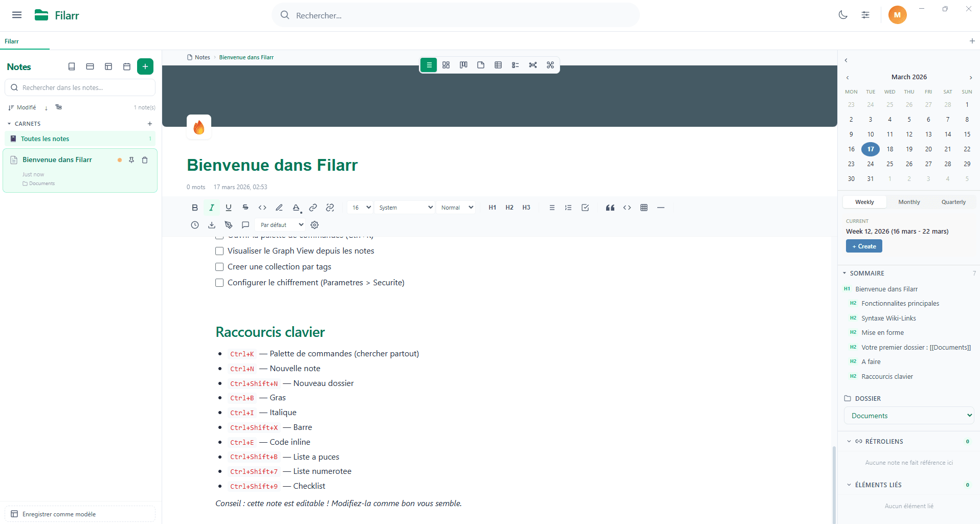
Task: Open the Documents folder dropdown
Action: pos(909,416)
